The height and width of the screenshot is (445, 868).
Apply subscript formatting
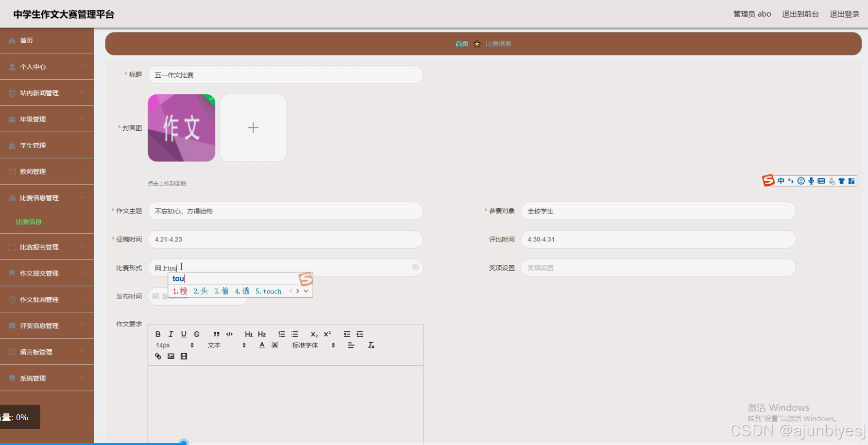click(x=314, y=334)
